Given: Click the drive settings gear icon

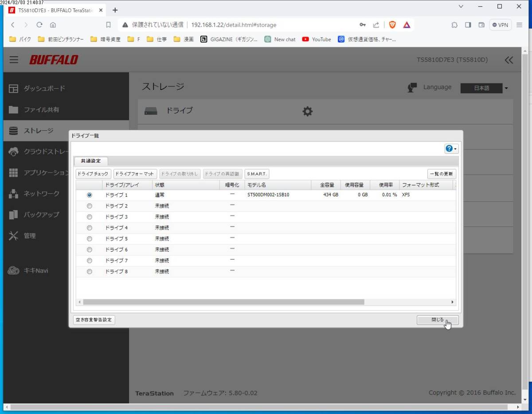Looking at the screenshot, I should [307, 111].
